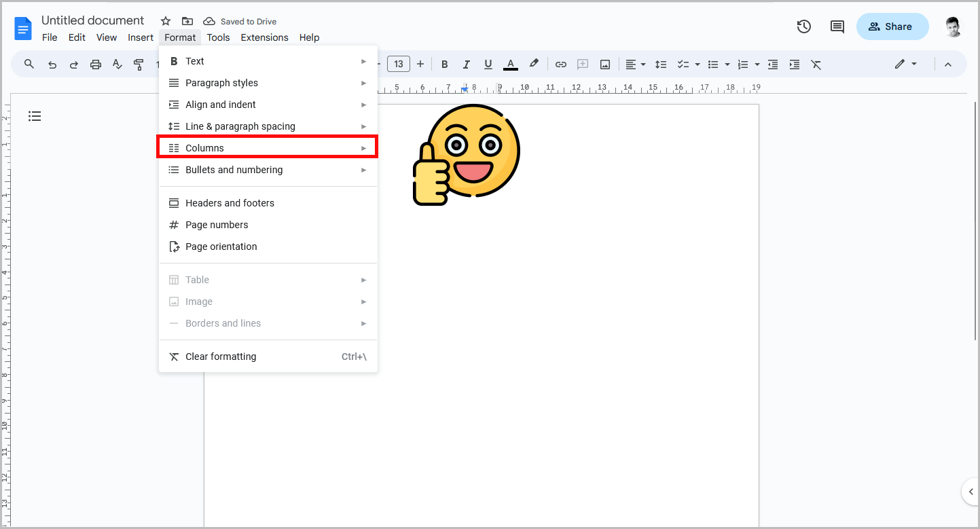This screenshot has height=529, width=980.
Task: Open version history
Action: (803, 26)
